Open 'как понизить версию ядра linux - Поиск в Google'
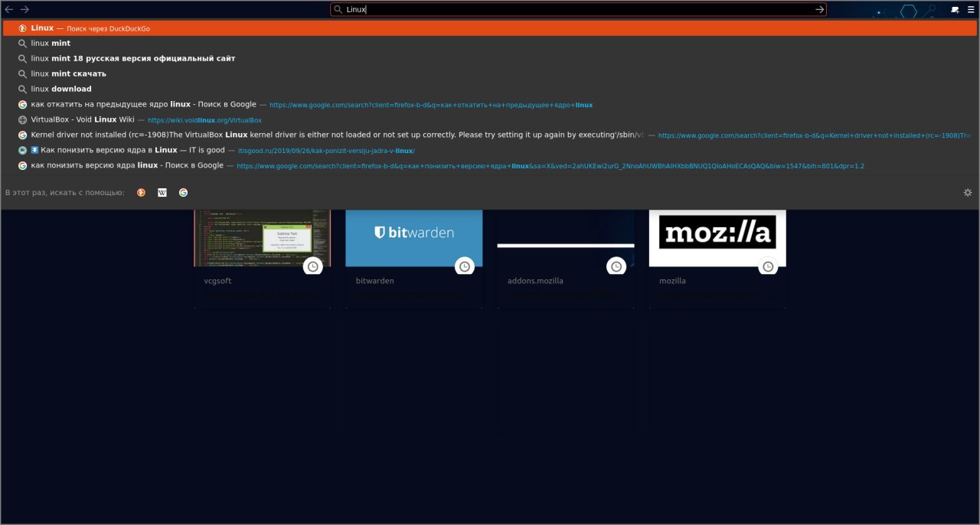 (x=490, y=165)
